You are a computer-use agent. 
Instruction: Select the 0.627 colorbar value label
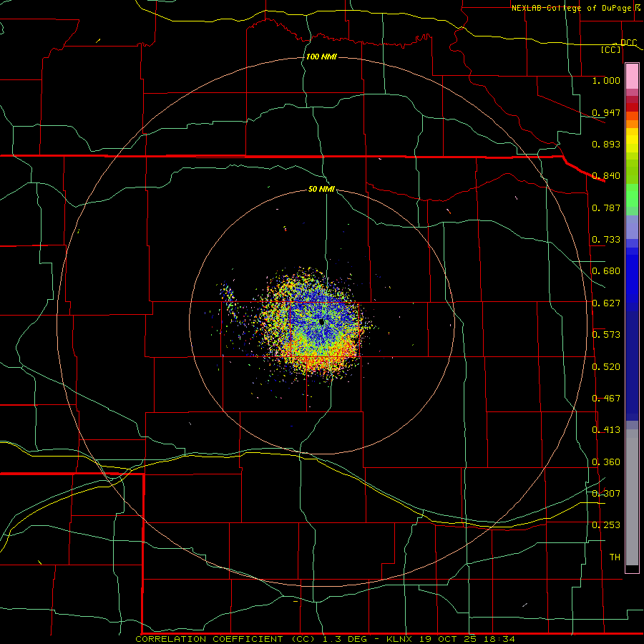point(606,303)
